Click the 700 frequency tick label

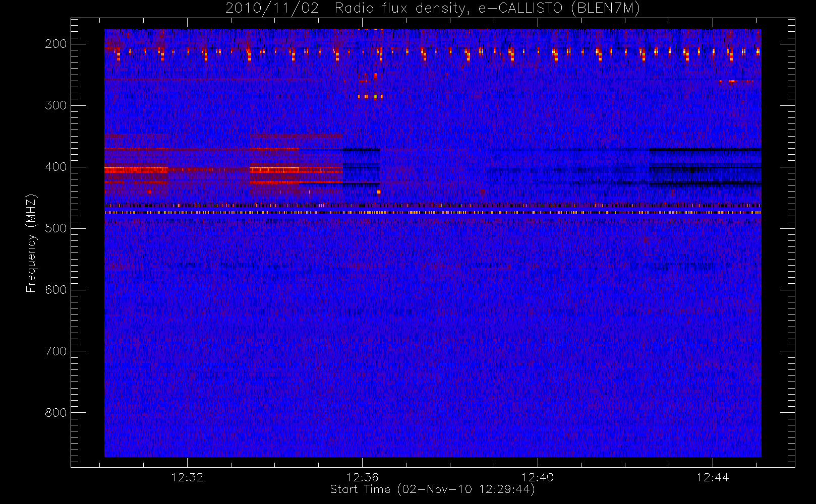point(55,351)
